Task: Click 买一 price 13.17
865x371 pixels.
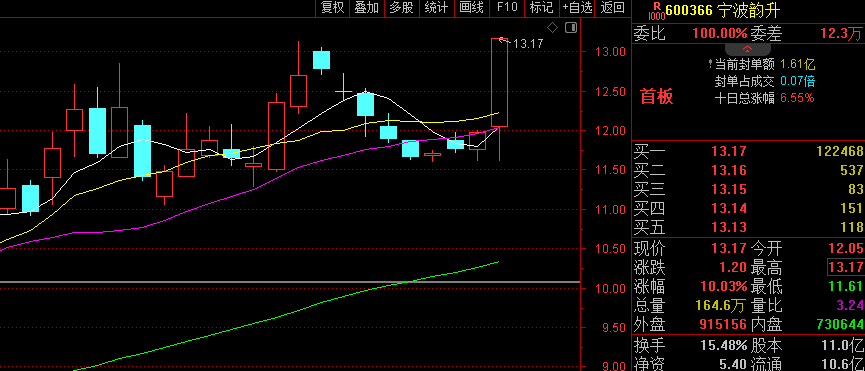Action: pos(729,152)
